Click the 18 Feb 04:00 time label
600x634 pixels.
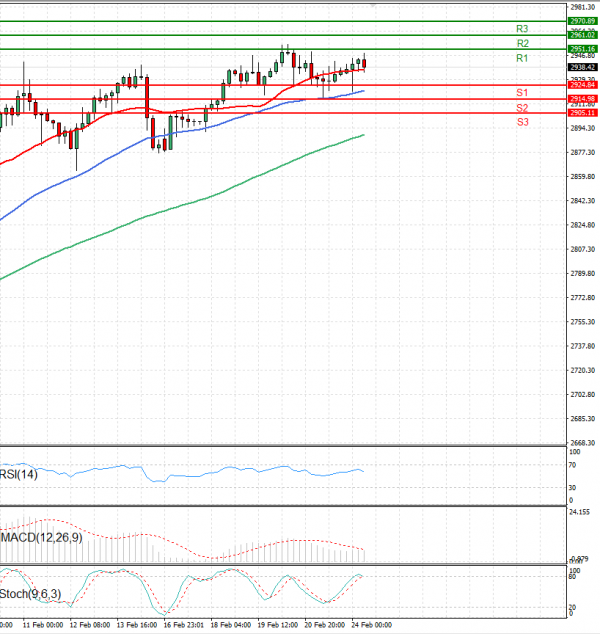[231, 625]
